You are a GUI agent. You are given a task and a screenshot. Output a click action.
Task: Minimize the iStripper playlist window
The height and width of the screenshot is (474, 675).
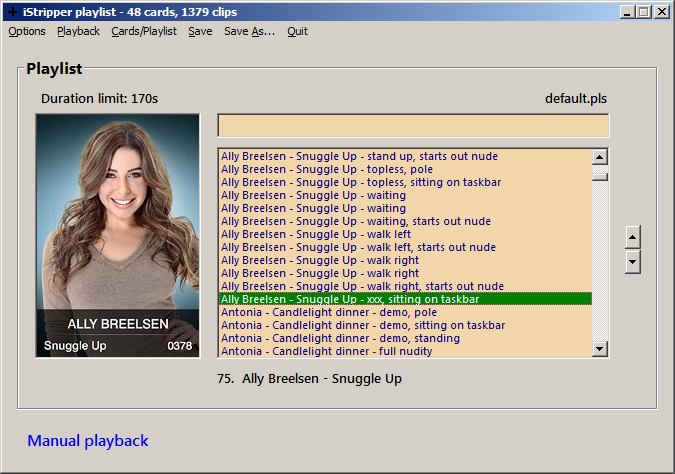pos(627,12)
